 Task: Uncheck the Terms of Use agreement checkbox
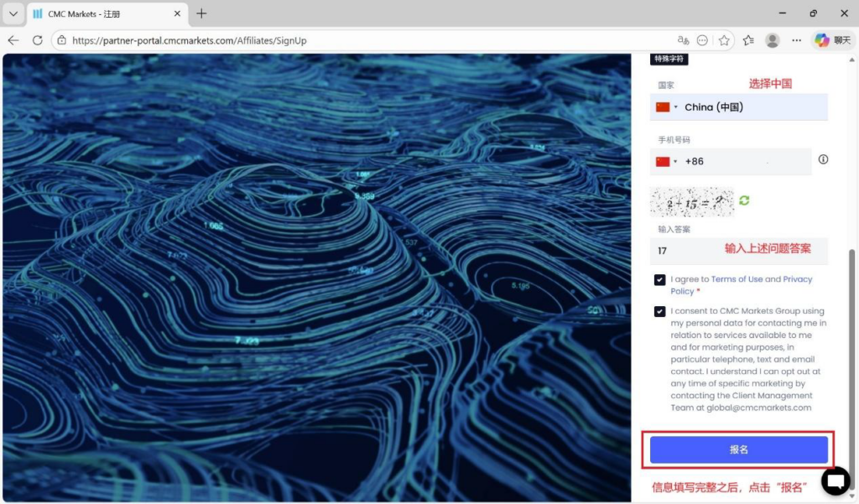pos(660,280)
